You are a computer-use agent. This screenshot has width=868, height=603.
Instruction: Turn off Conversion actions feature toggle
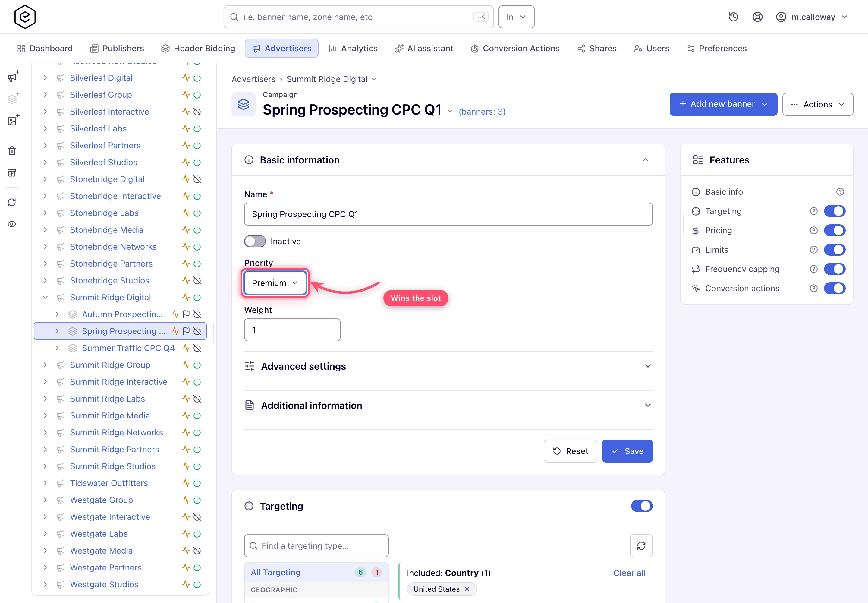click(835, 288)
